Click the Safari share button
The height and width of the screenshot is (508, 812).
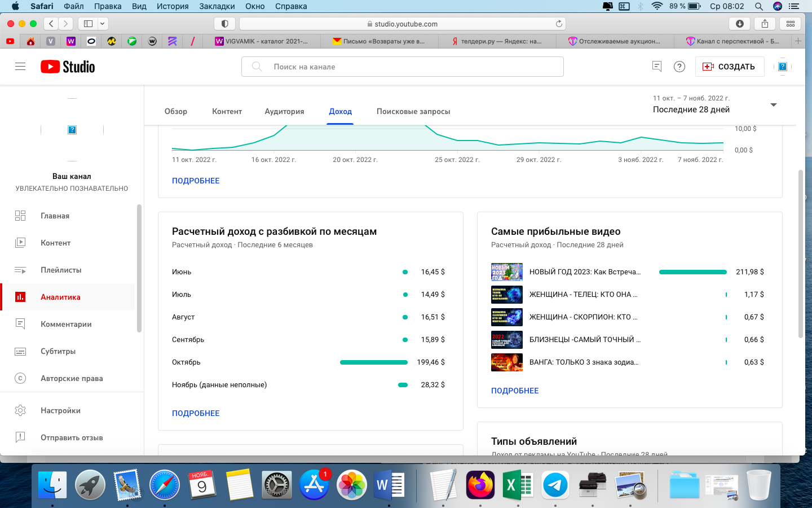[x=765, y=24]
